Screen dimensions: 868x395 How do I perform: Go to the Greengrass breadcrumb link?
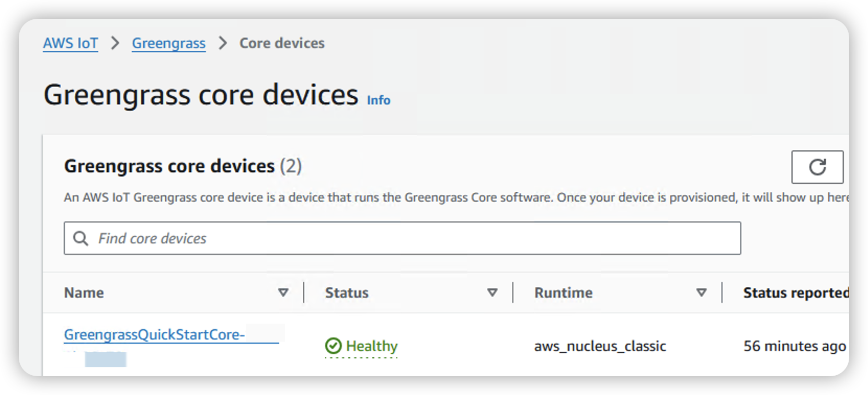coord(168,43)
